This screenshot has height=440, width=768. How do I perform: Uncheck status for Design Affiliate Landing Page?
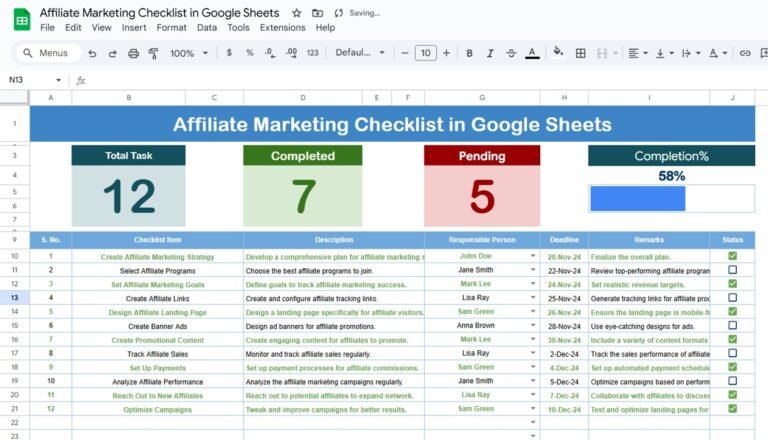click(x=732, y=312)
